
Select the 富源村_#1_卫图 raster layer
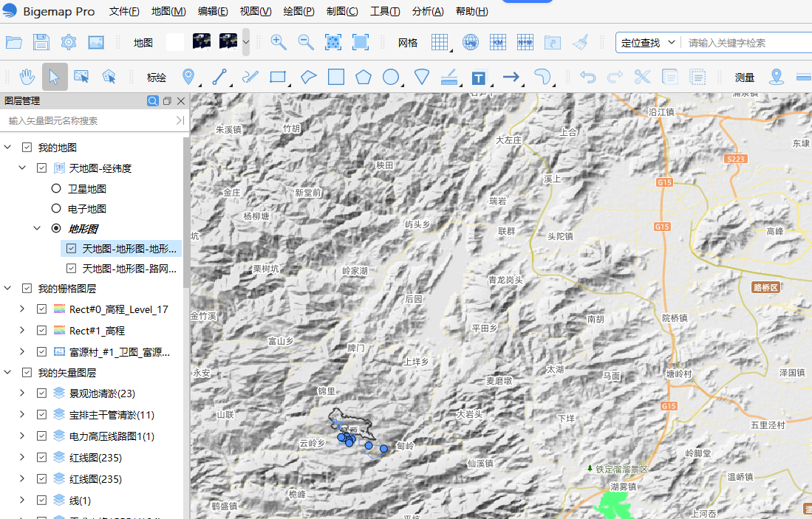(x=119, y=352)
